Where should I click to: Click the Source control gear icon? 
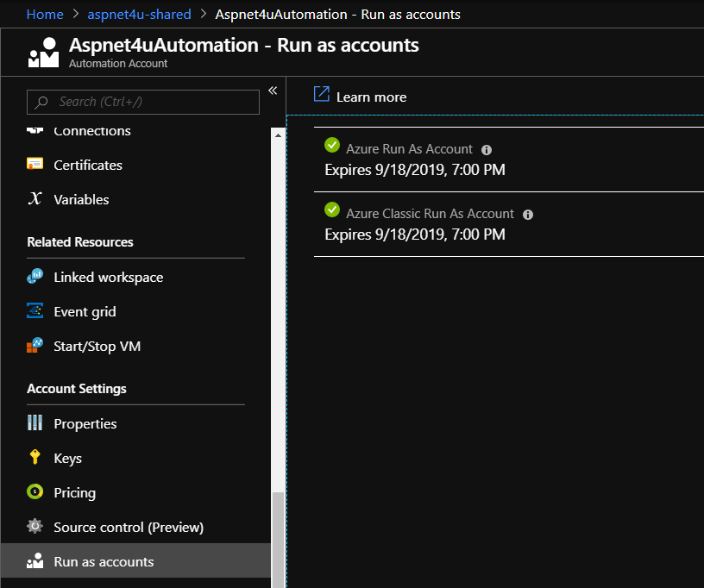35,527
